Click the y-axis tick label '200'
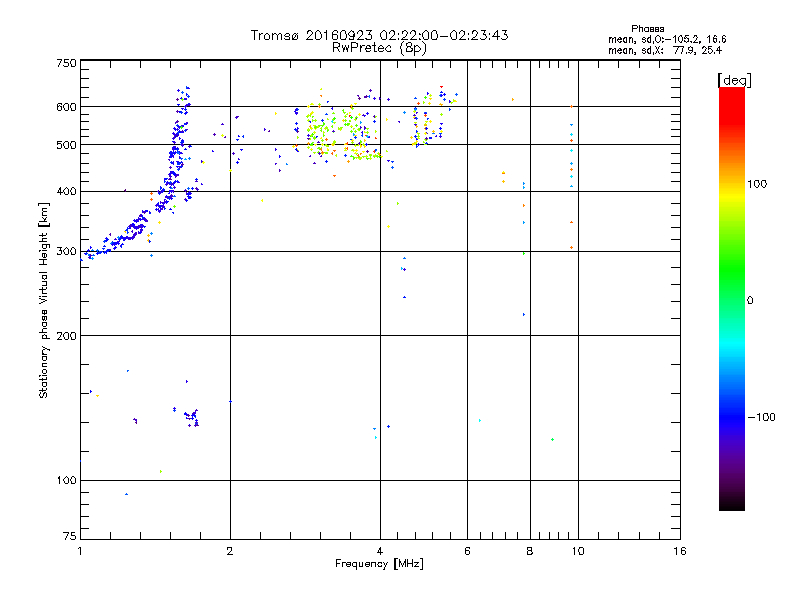The image size is (800, 600). tap(67, 336)
